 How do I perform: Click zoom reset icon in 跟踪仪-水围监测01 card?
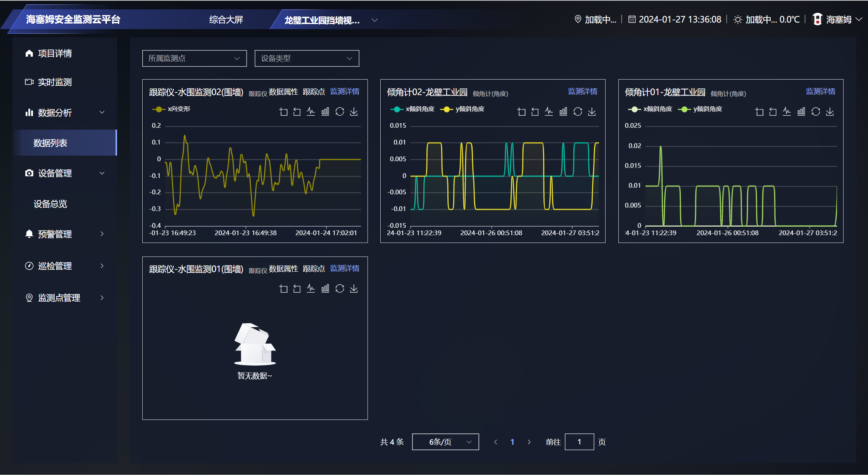pos(297,289)
